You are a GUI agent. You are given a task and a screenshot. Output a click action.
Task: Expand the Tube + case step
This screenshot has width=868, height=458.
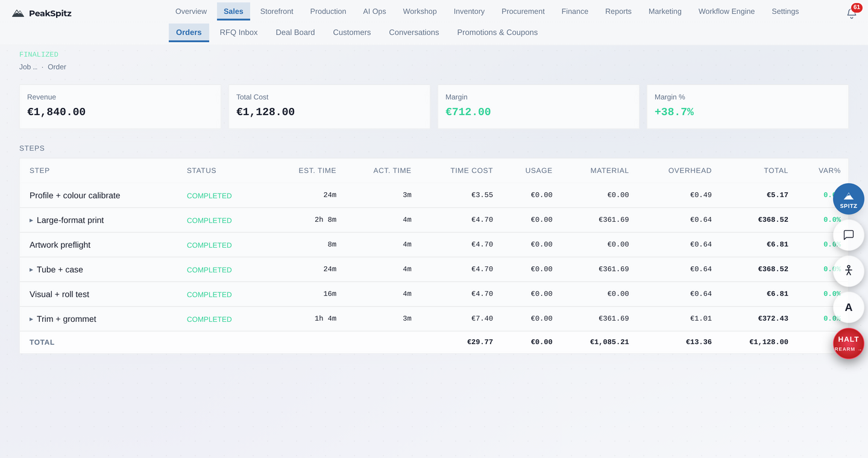31,270
